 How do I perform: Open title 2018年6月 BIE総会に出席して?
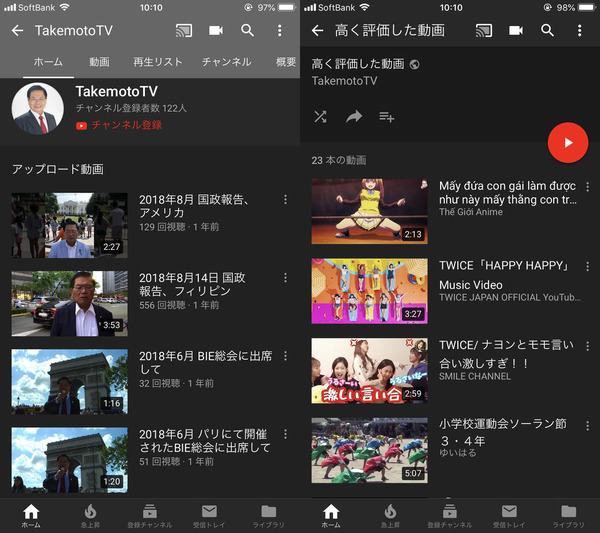pos(205,362)
